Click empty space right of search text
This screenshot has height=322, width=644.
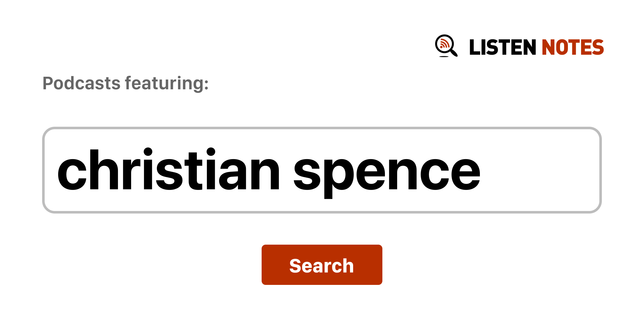pos(541,170)
